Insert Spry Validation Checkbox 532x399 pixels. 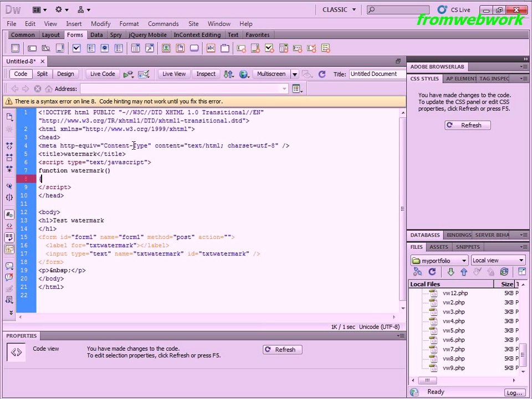[269, 48]
